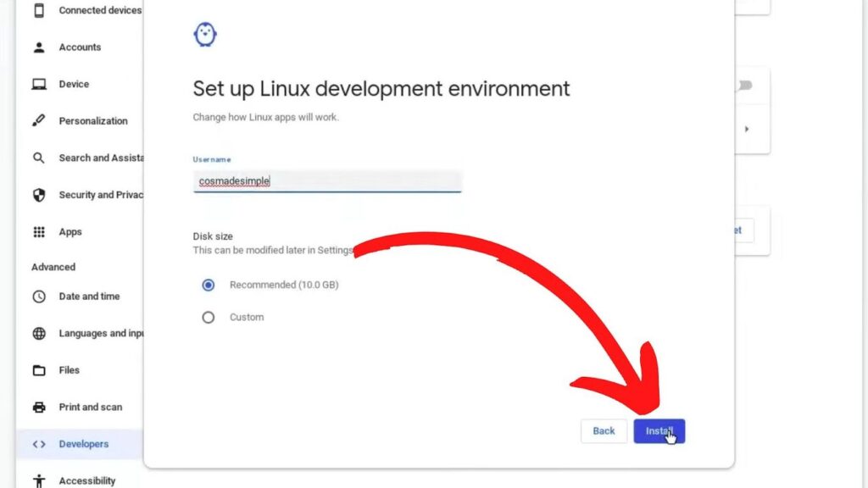This screenshot has height=488, width=868.
Task: Choose the Custom disk size option
Action: point(209,318)
